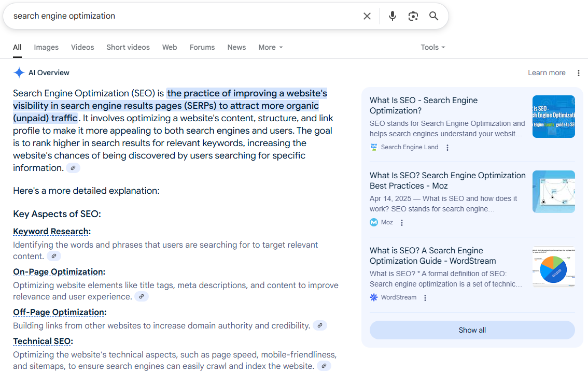588x372 pixels.
Task: Click source link icon after Technical SEO text
Action: pos(324,366)
